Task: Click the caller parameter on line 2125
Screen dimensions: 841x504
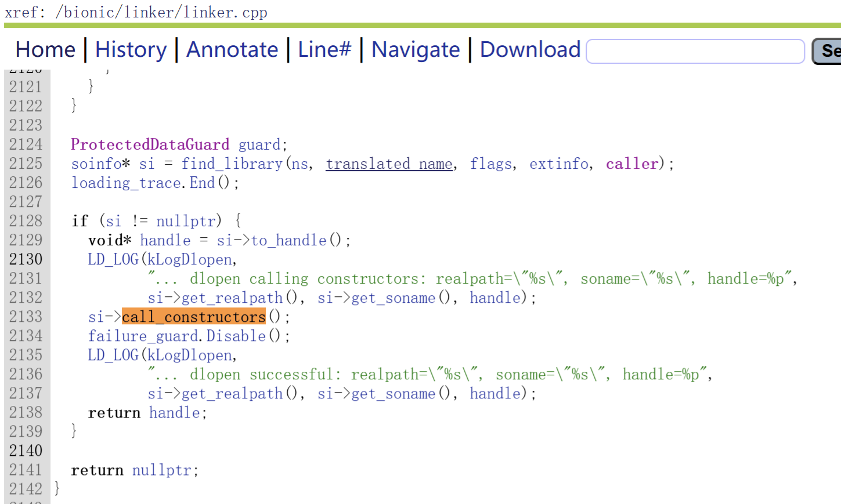Action: (631, 164)
